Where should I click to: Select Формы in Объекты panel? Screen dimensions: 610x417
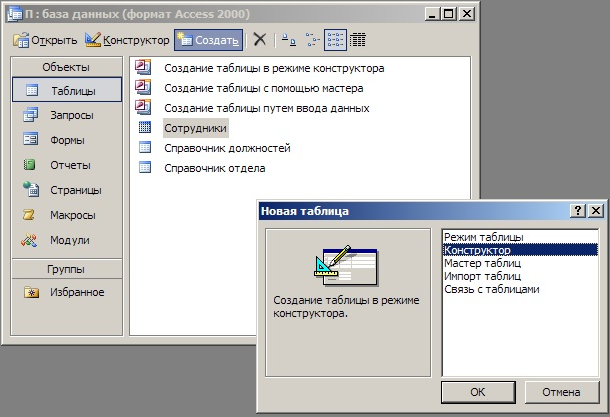(x=67, y=140)
